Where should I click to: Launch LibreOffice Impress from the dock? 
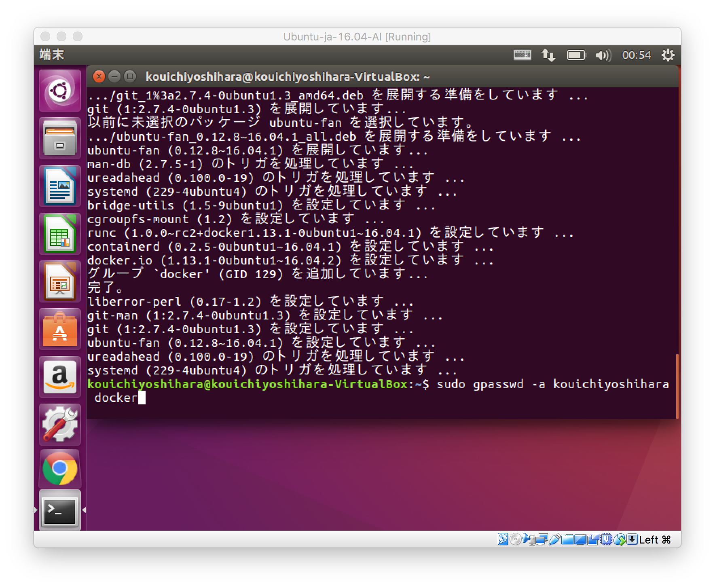point(60,281)
